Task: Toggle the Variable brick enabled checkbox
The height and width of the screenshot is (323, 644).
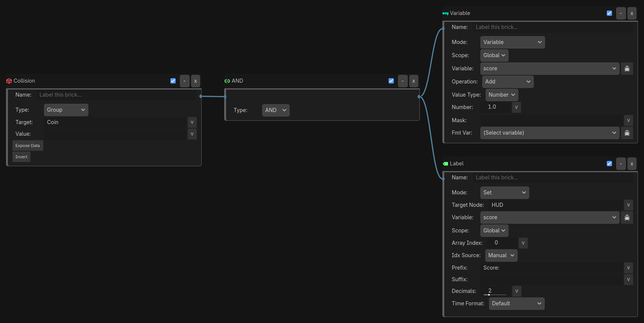Action: click(x=609, y=13)
